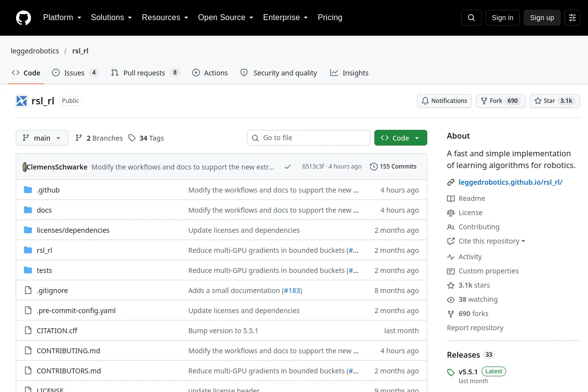
Task: Click the rsl_rl repository avatar icon
Action: 22,101
